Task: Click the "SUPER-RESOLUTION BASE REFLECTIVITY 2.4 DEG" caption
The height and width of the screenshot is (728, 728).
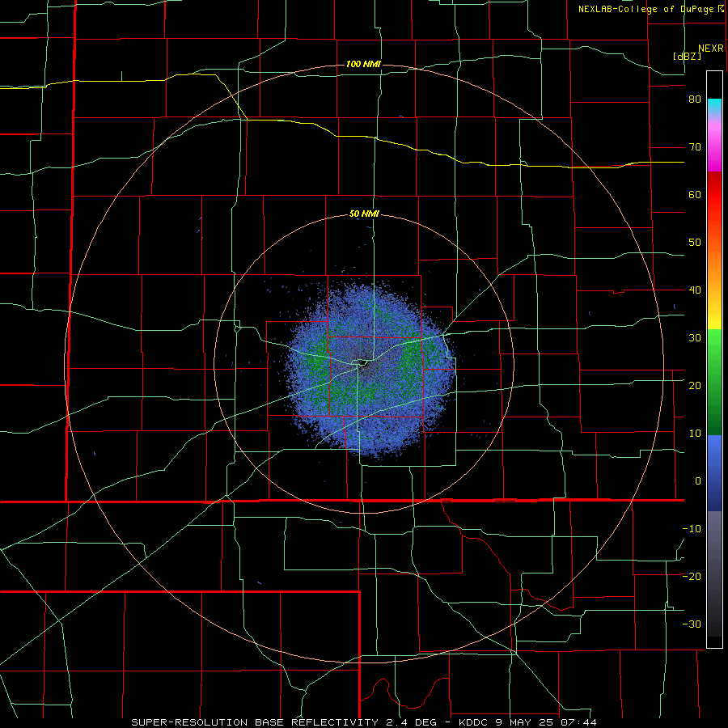Action: click(x=283, y=722)
